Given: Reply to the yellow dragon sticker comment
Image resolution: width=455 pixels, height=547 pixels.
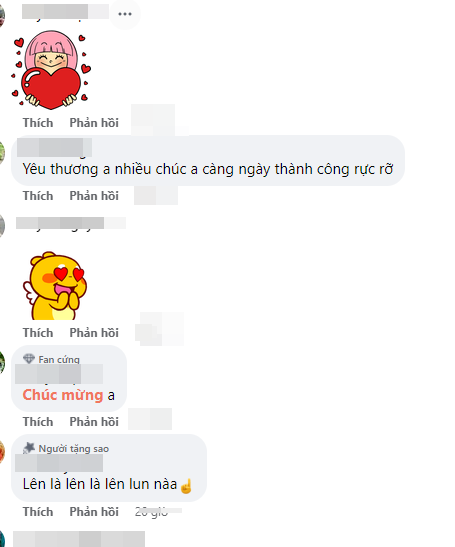Looking at the screenshot, I should [94, 333].
